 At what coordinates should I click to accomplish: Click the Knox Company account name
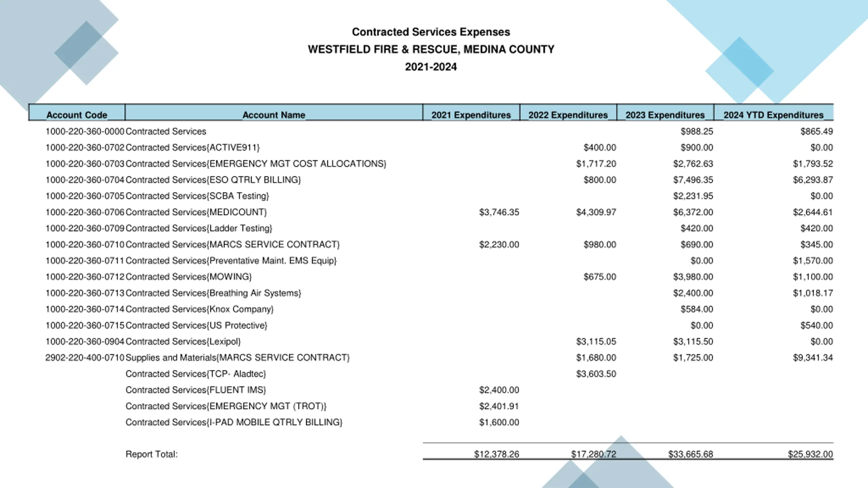pos(200,309)
